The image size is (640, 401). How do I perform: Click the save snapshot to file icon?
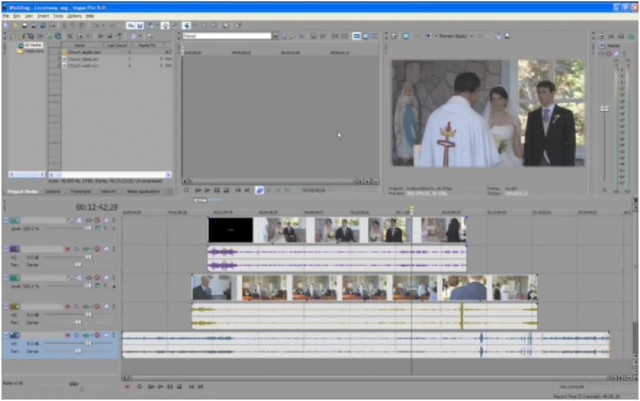coord(507,36)
